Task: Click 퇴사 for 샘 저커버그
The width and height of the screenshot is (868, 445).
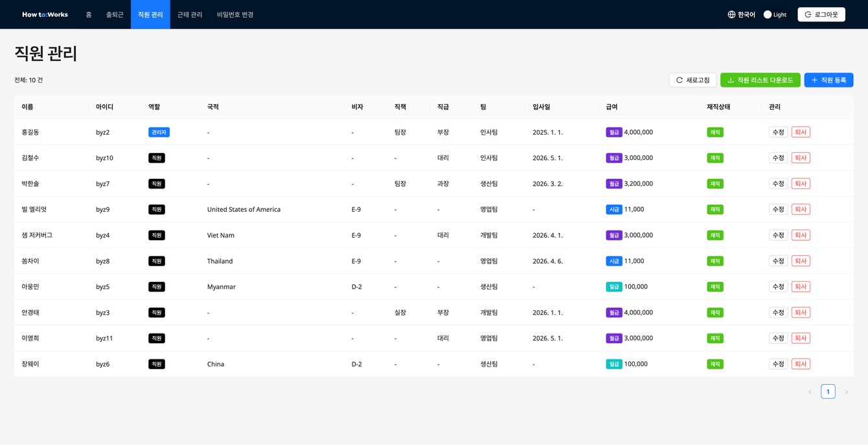Action: click(801, 235)
